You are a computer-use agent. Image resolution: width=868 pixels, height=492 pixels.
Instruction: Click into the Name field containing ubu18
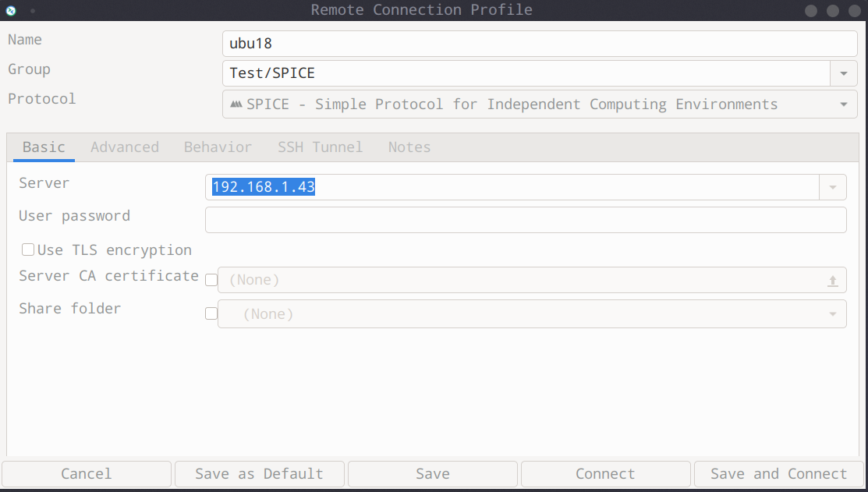coord(539,44)
